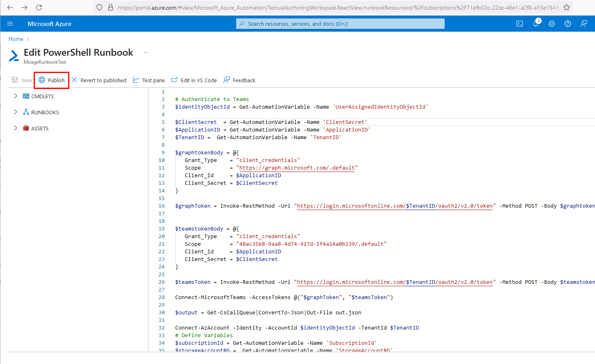Image resolution: width=595 pixels, height=364 pixels.
Task: Click the login URL on line 16
Action: coord(395,206)
